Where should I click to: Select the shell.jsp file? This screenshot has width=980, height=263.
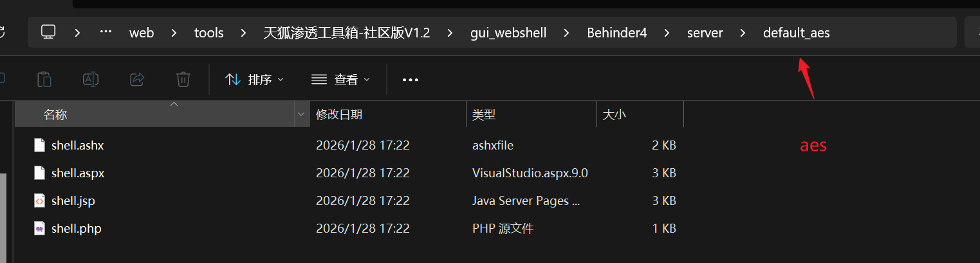[x=73, y=201]
